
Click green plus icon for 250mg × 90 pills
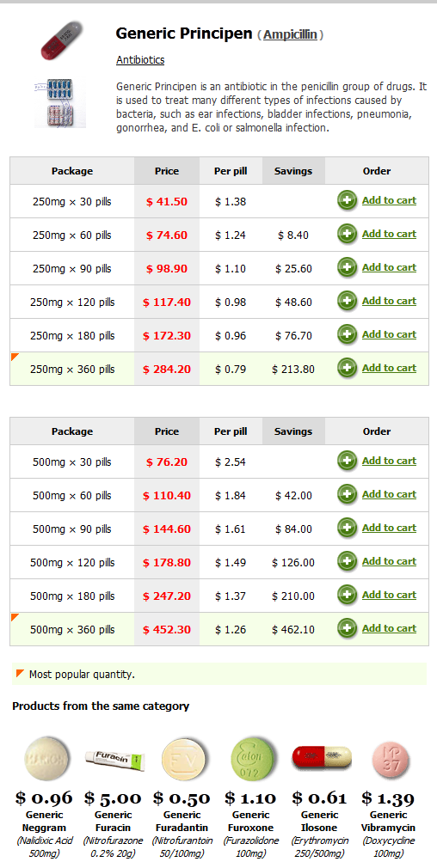[x=348, y=267]
